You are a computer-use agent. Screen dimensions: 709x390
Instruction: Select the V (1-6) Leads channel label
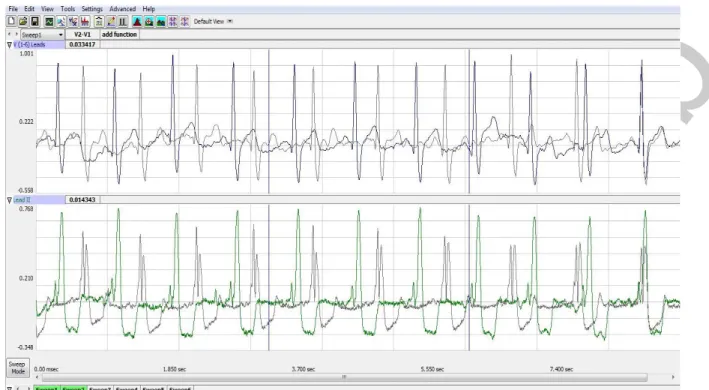click(x=39, y=45)
